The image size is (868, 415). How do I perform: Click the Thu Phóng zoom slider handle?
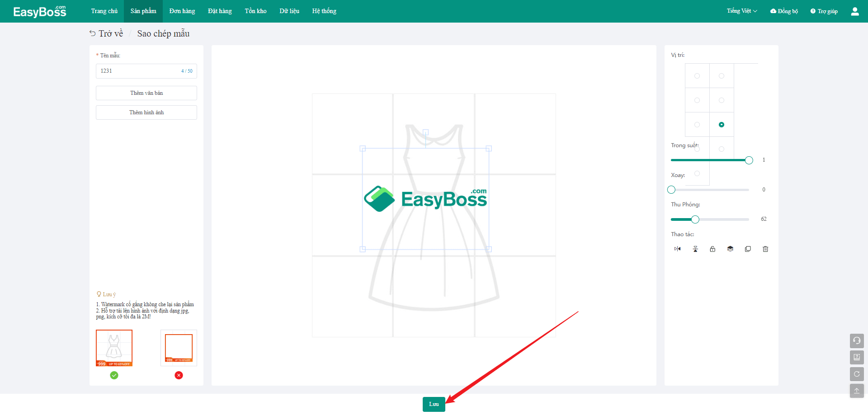coord(695,219)
